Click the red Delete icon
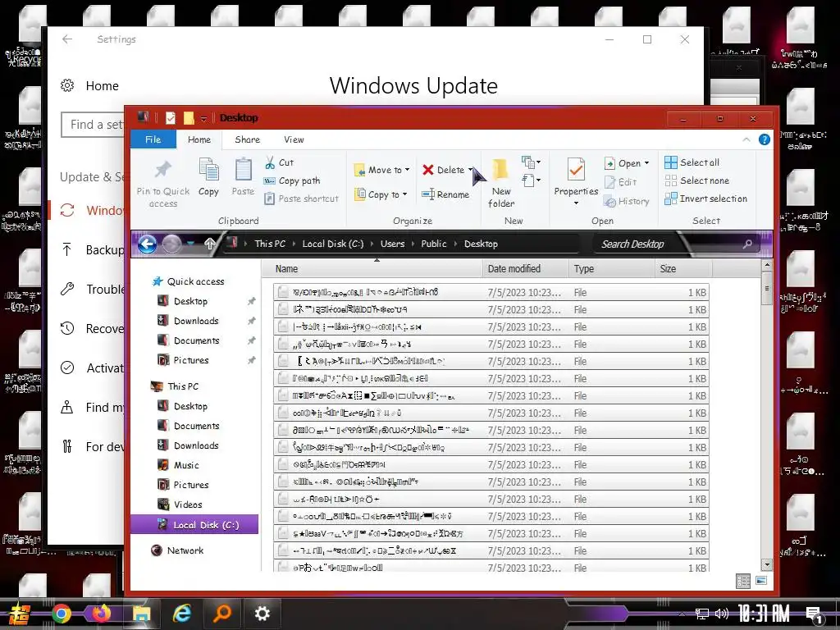This screenshot has height=630, width=840. [427, 170]
